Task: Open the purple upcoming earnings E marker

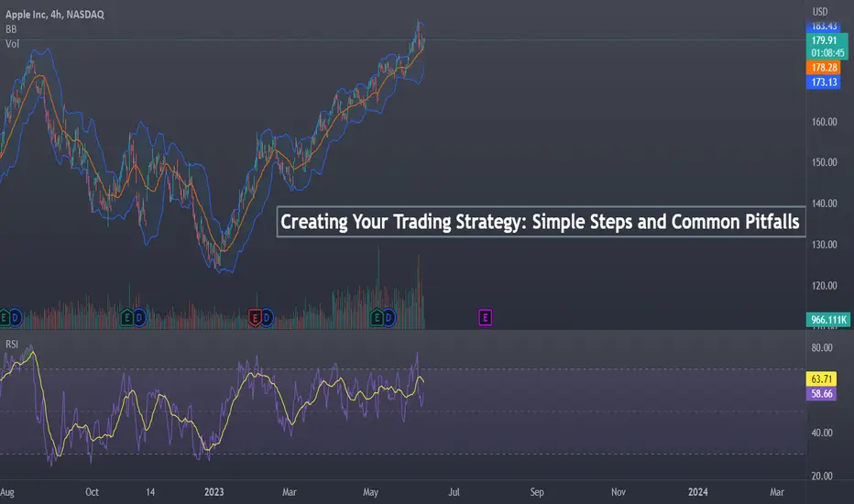Action: pos(486,317)
